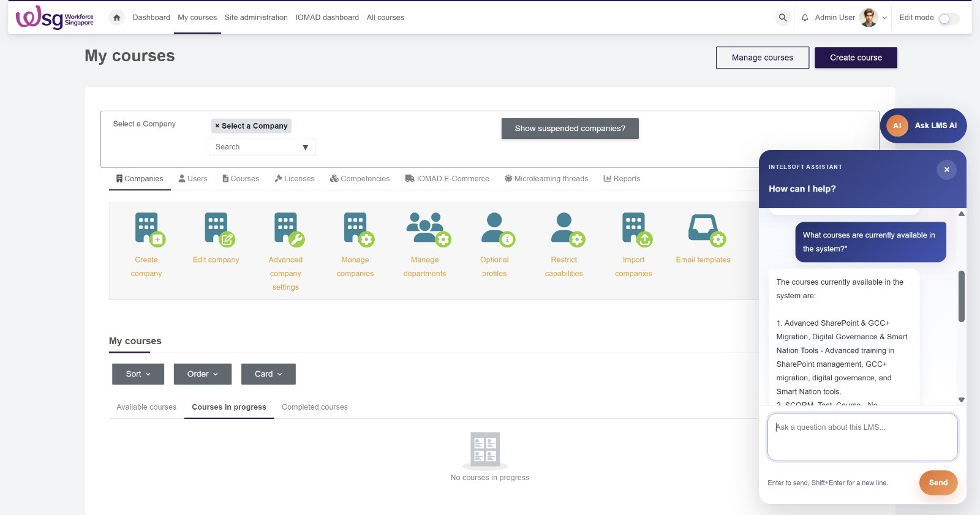
Task: Click the chat scrollbar thumb
Action: point(962,296)
